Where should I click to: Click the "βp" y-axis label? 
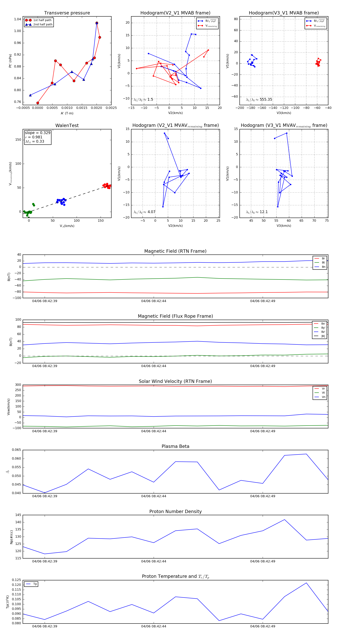click(x=8, y=472)
